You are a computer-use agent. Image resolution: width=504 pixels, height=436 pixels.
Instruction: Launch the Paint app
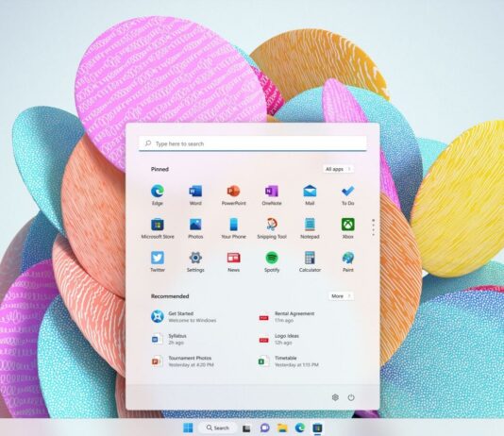pyautogui.click(x=347, y=261)
